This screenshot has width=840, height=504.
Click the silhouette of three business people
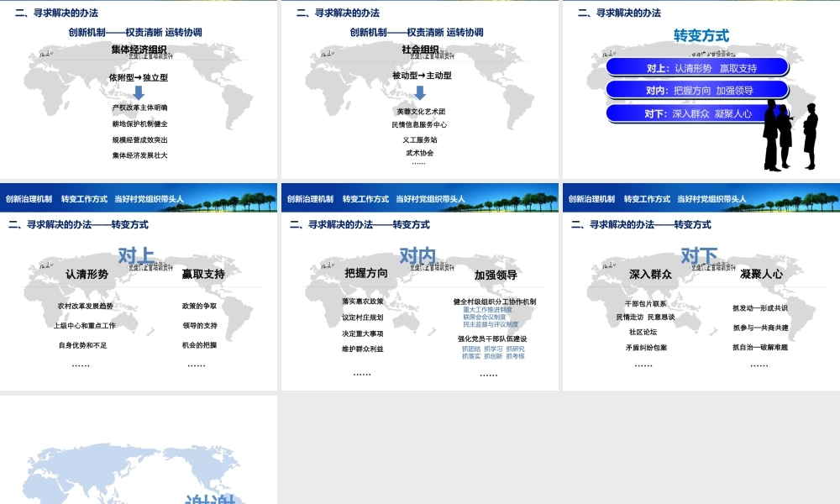pyautogui.click(x=790, y=135)
